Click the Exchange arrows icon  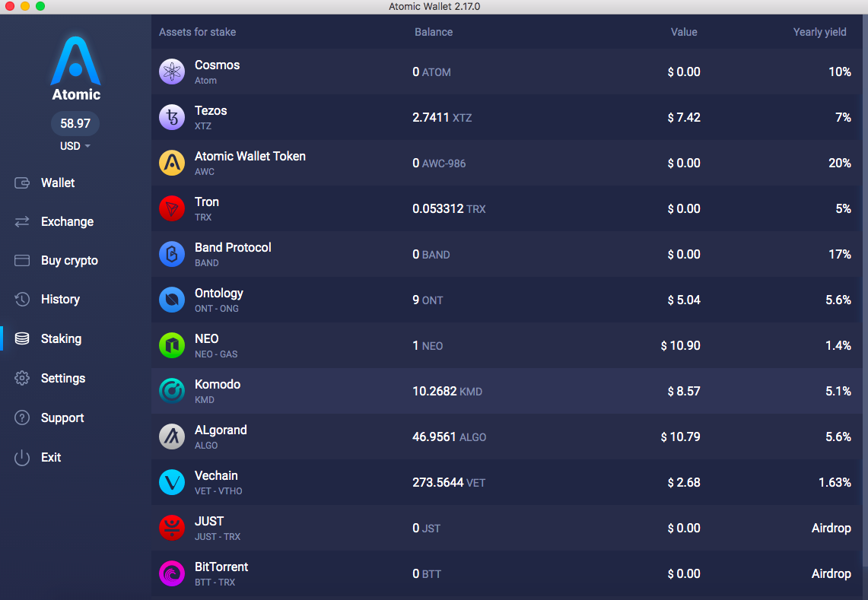coord(22,221)
